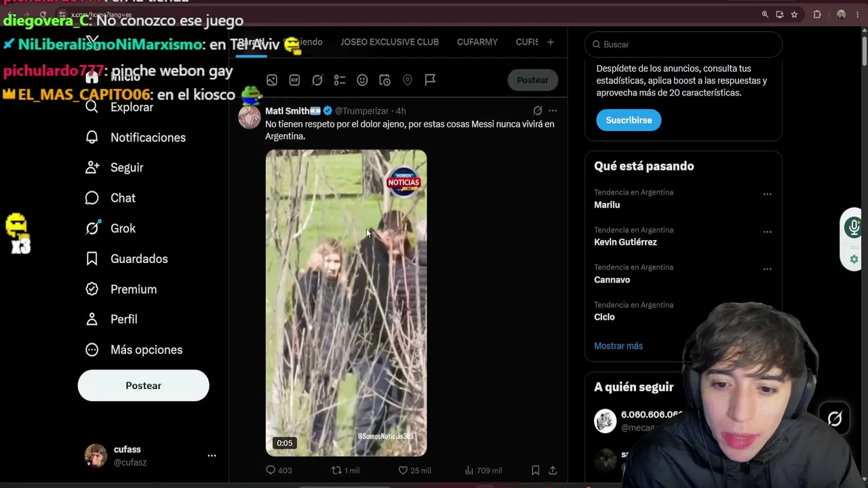The image size is (868, 488).
Task: Repost Mati Smith's post
Action: (344, 470)
